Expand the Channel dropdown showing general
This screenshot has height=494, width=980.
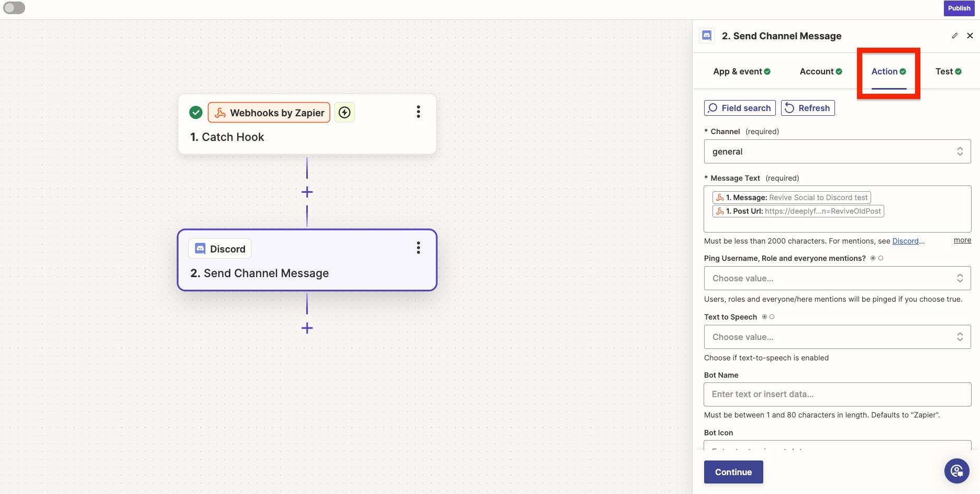837,151
